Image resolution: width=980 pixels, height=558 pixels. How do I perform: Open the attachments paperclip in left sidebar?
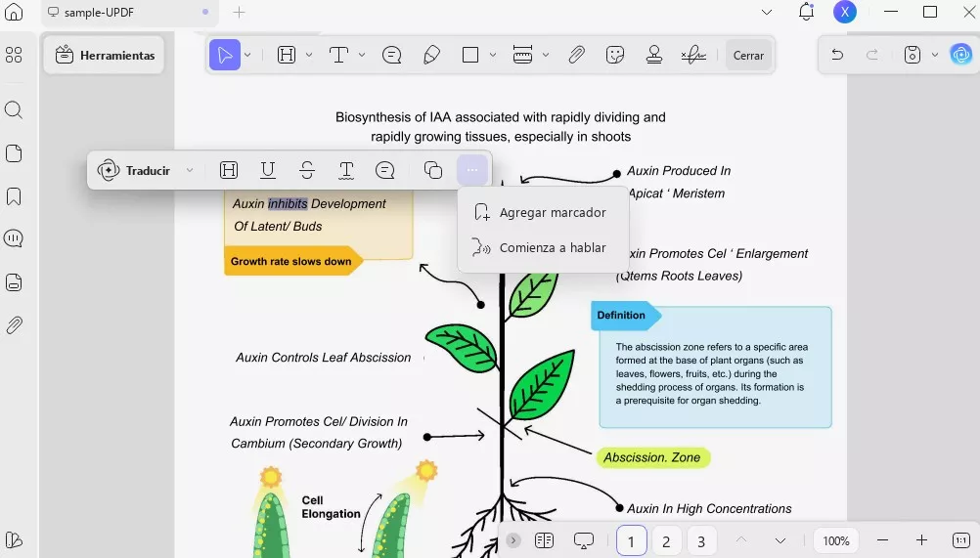[14, 325]
